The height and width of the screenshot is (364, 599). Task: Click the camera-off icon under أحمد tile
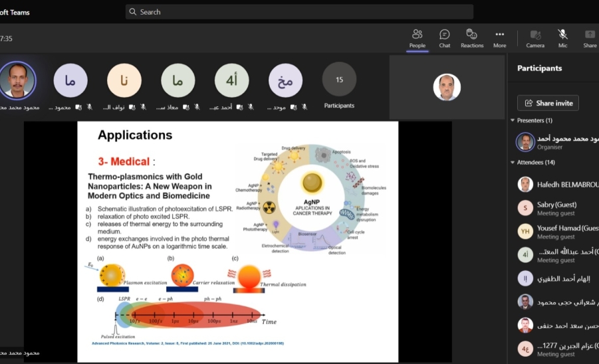click(240, 107)
